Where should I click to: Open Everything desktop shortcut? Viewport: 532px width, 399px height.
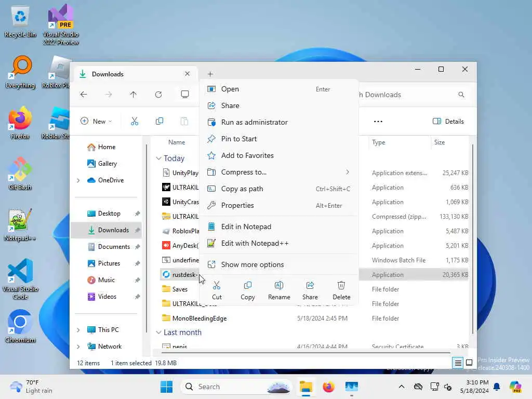tap(20, 73)
